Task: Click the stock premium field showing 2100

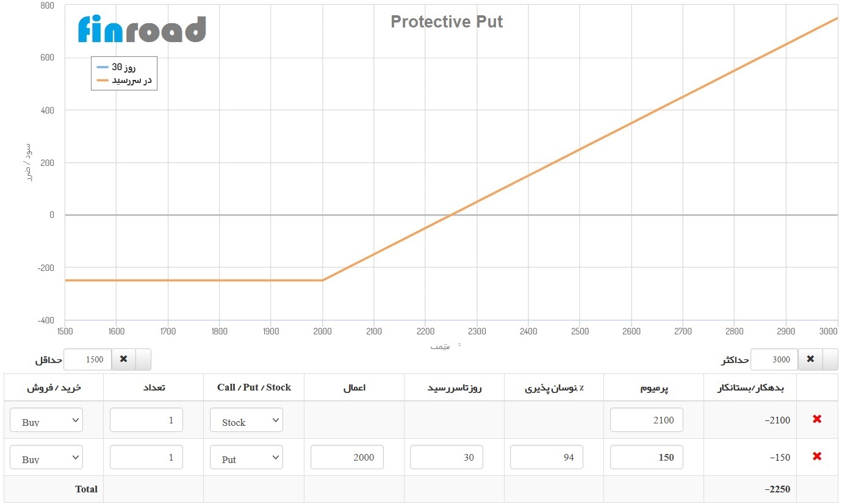Action: (646, 420)
